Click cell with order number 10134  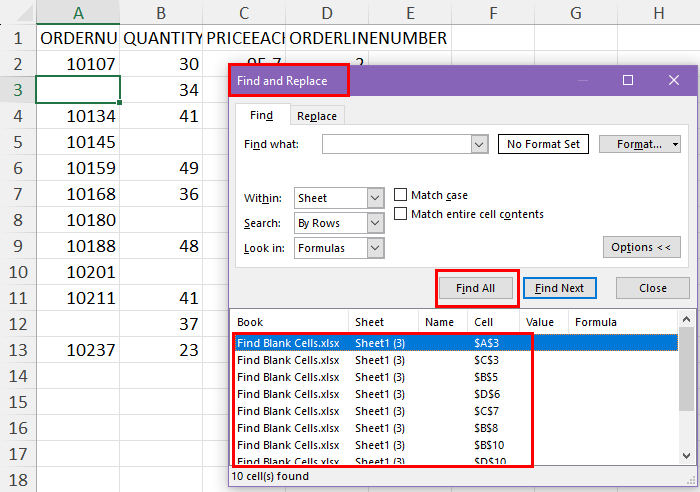pyautogui.click(x=78, y=116)
